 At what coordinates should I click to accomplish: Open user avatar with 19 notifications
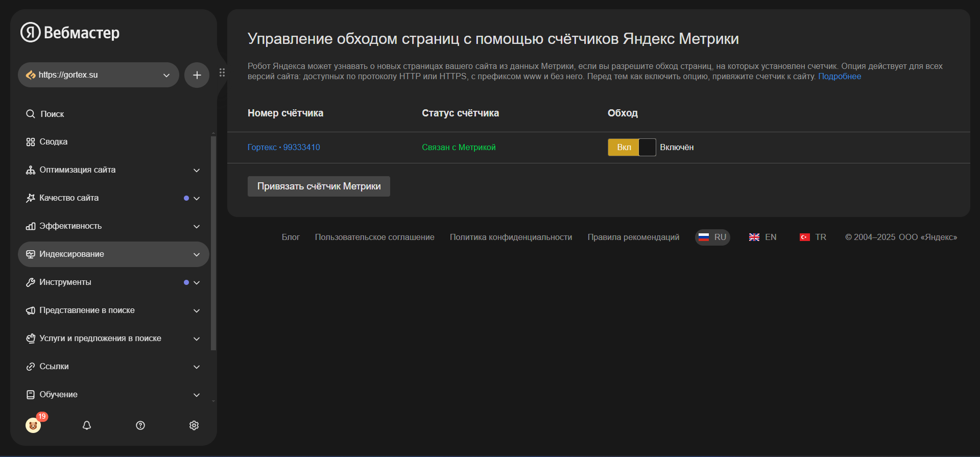pyautogui.click(x=34, y=425)
